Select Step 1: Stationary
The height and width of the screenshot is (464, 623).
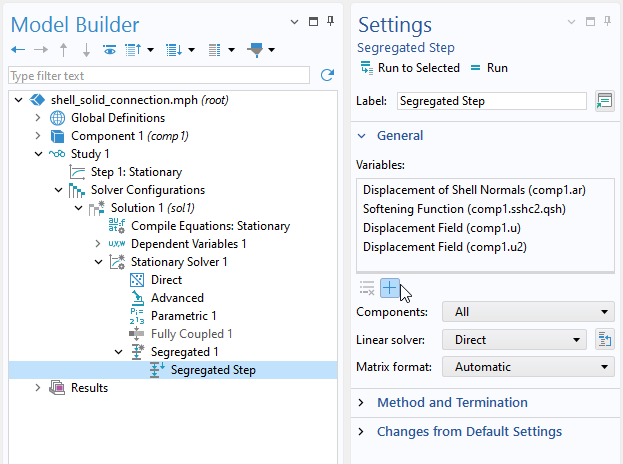[x=136, y=172]
